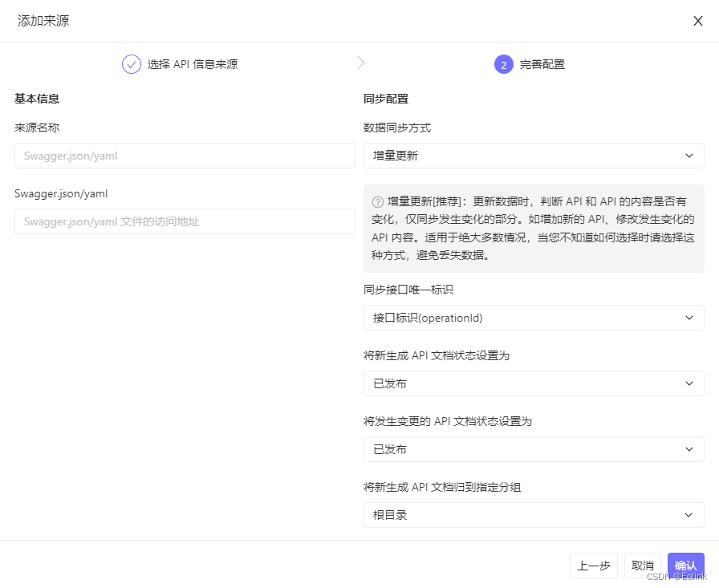Click the chevron arrow on the 增量更新 select

(x=689, y=156)
